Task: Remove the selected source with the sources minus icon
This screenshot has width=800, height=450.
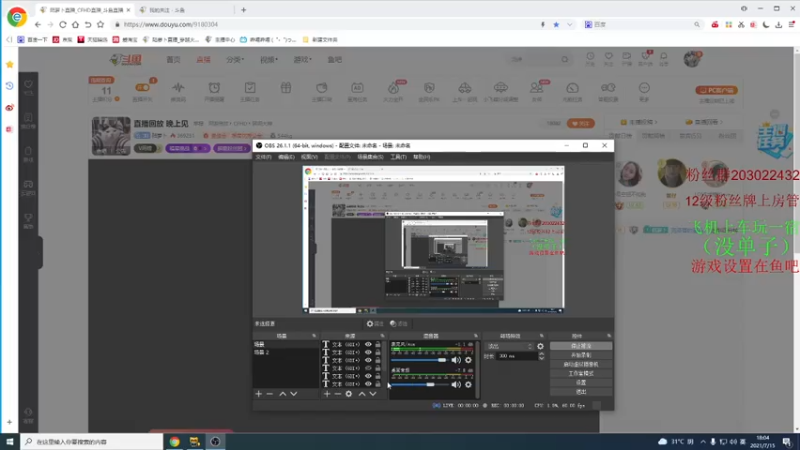Action: [338, 394]
